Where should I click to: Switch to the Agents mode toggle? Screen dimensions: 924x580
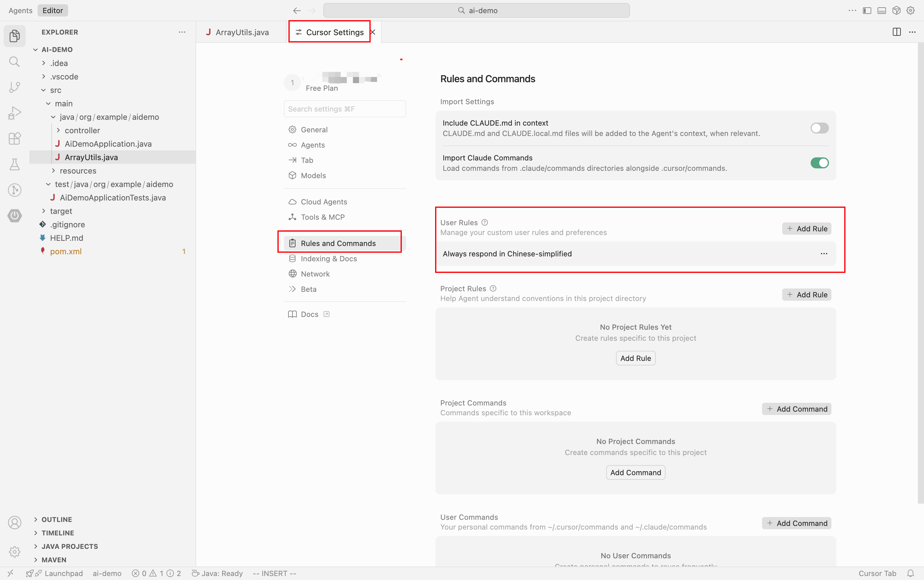pyautogui.click(x=20, y=10)
